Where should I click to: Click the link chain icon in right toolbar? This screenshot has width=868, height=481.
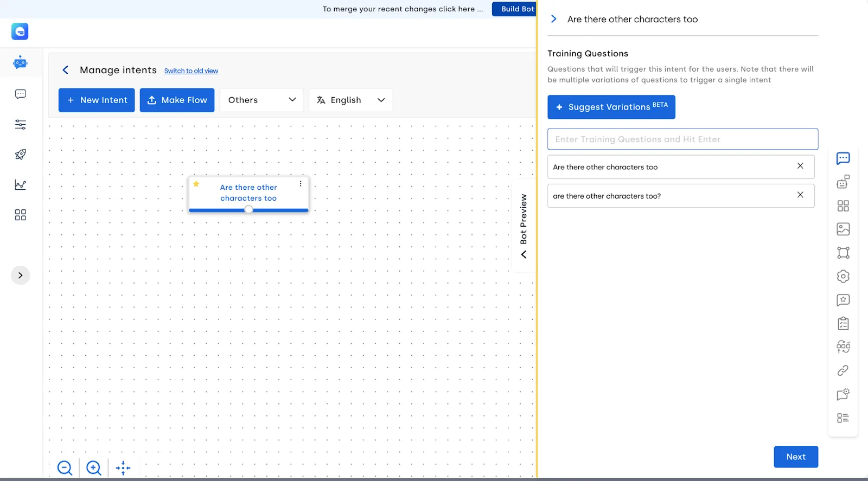(843, 371)
